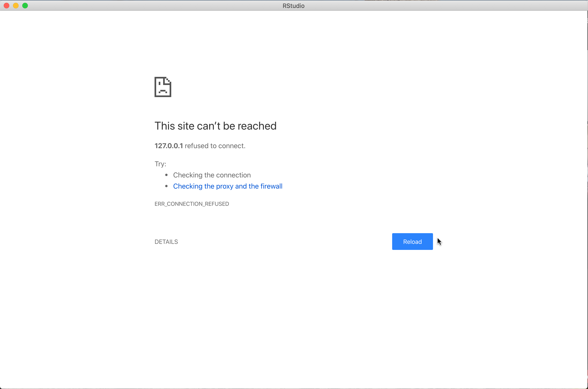The image size is (588, 389).
Task: Click the blue Reload button
Action: pos(412,241)
